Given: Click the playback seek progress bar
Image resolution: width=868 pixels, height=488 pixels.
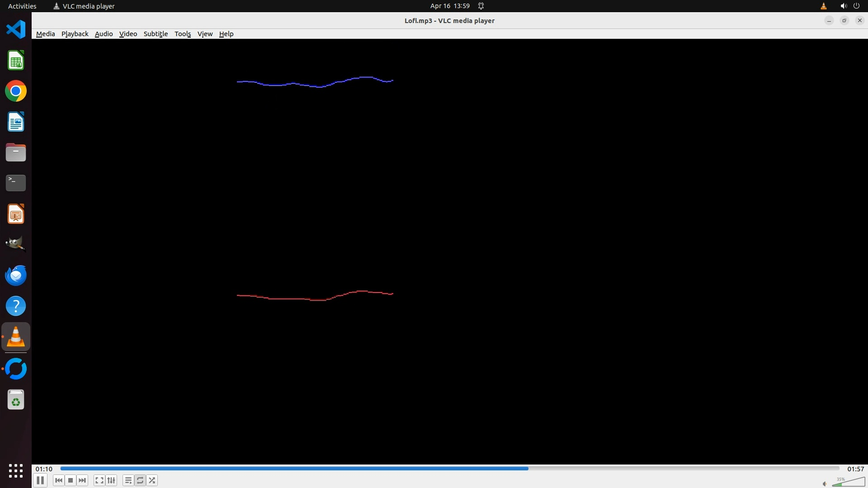Looking at the screenshot, I should (x=449, y=469).
